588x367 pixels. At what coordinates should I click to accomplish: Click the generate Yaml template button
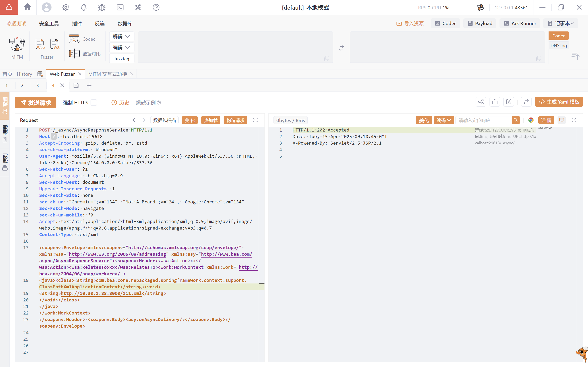pos(559,102)
